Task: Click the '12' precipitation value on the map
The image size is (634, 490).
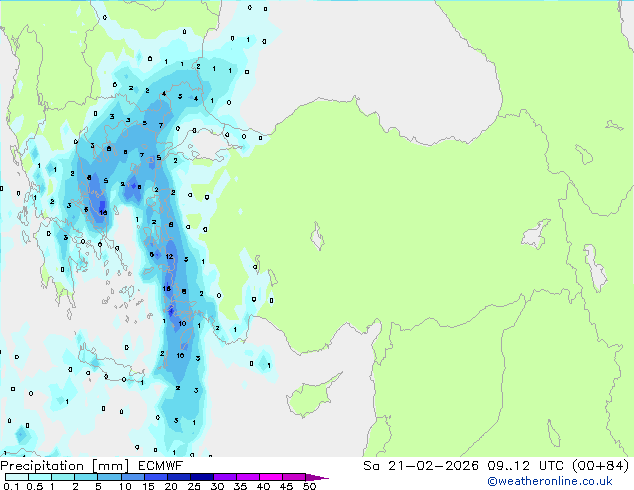Action: 169,256
